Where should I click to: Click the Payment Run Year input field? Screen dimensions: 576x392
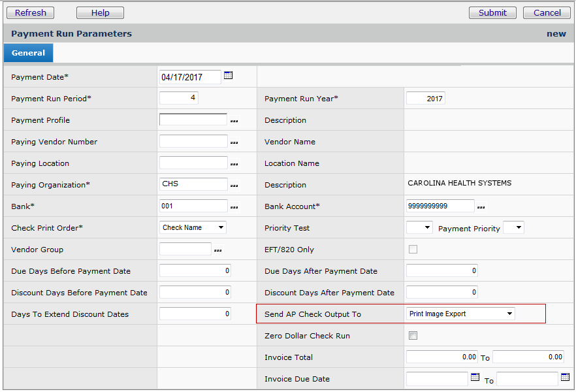pyautogui.click(x=425, y=99)
